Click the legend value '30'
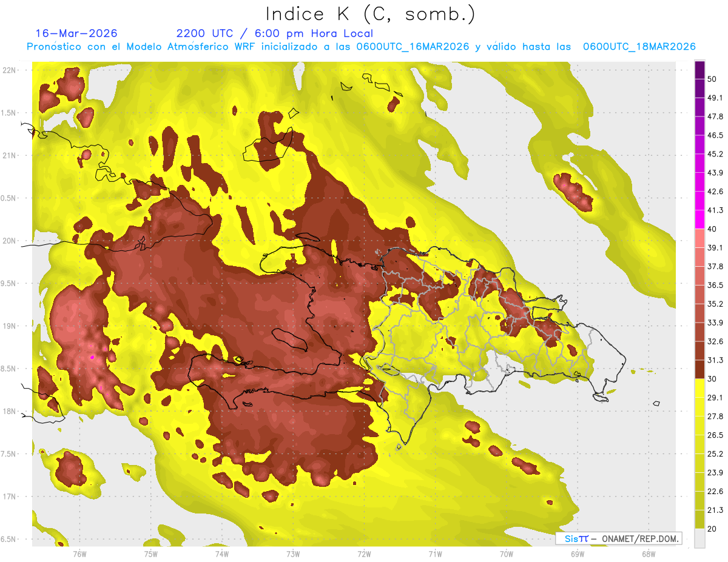Image resolution: width=728 pixels, height=562 pixels. [712, 379]
